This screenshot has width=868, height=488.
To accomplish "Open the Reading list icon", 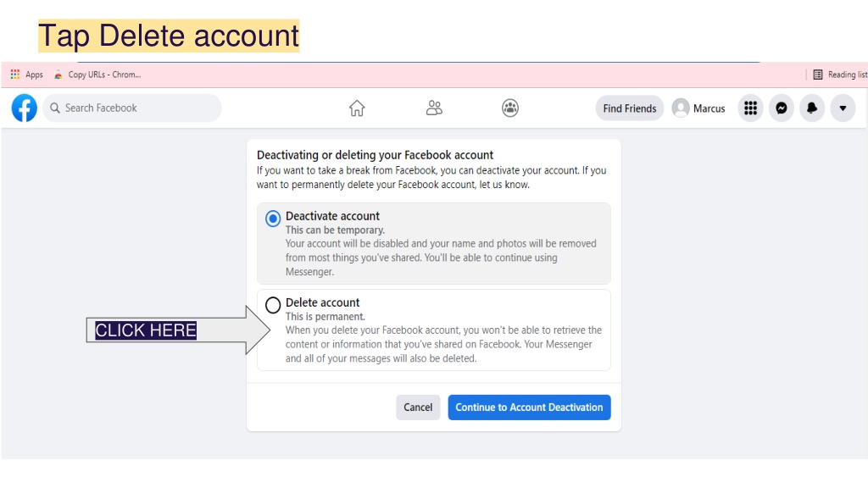I will tap(818, 75).
